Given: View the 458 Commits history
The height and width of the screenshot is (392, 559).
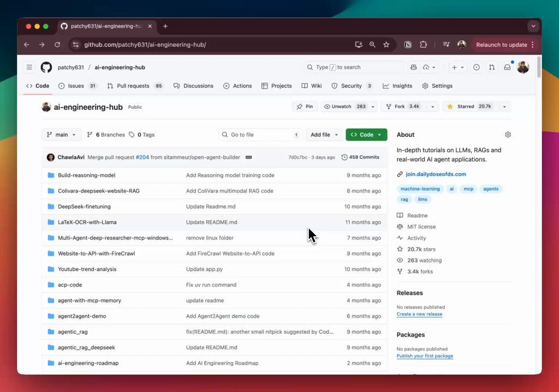Looking at the screenshot, I should click(x=360, y=157).
